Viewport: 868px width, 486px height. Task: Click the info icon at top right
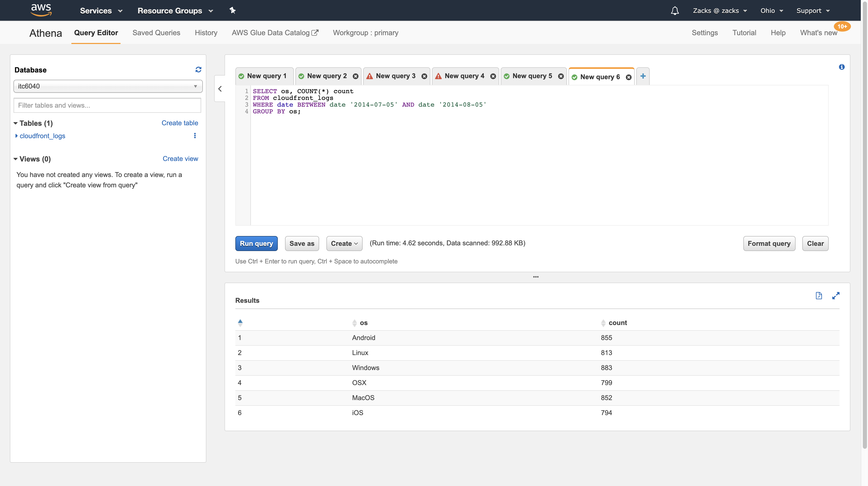(x=841, y=67)
